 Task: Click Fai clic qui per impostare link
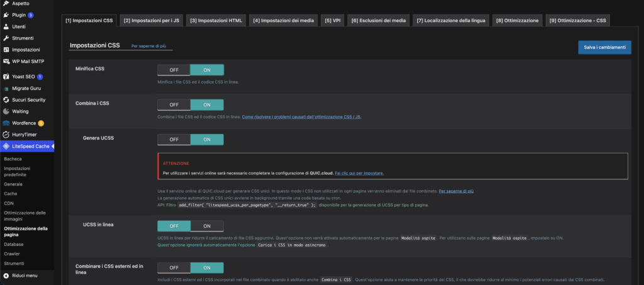point(359,173)
